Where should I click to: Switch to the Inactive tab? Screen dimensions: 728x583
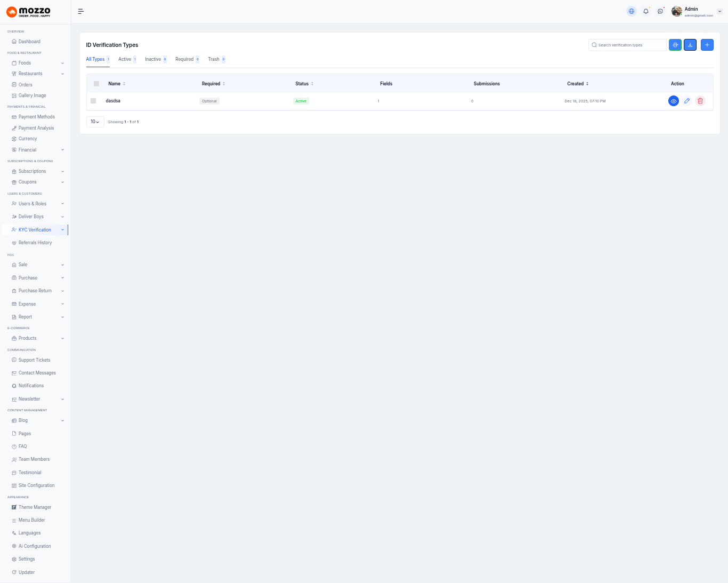click(x=153, y=59)
